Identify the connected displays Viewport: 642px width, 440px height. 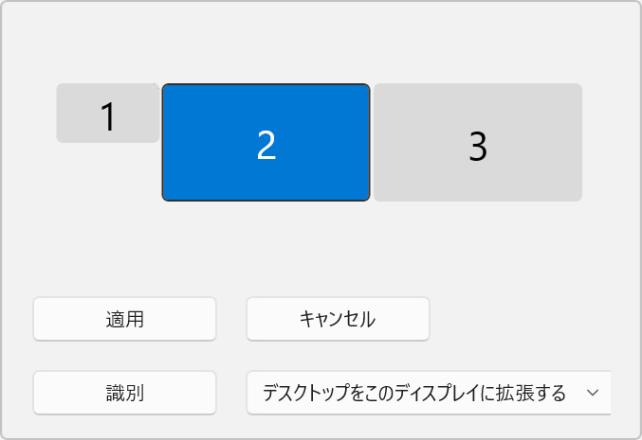(x=125, y=392)
